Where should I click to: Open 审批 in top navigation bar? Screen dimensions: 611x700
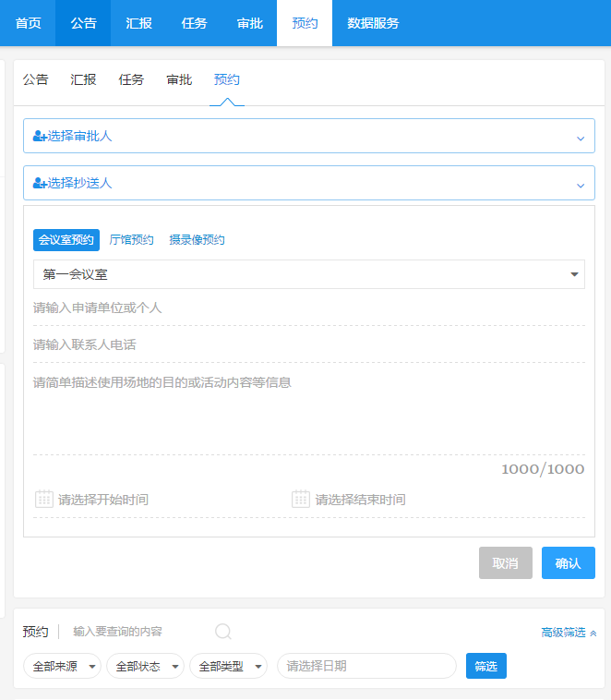coord(249,23)
